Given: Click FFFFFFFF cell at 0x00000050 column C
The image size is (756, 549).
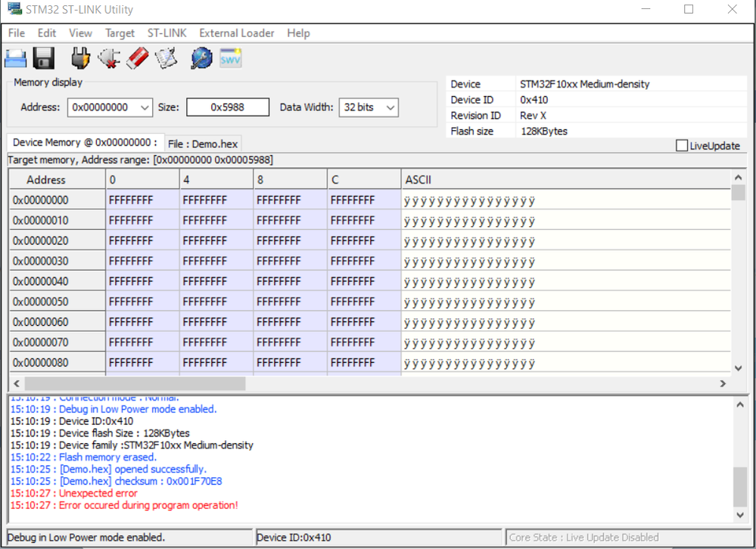Looking at the screenshot, I should [364, 302].
